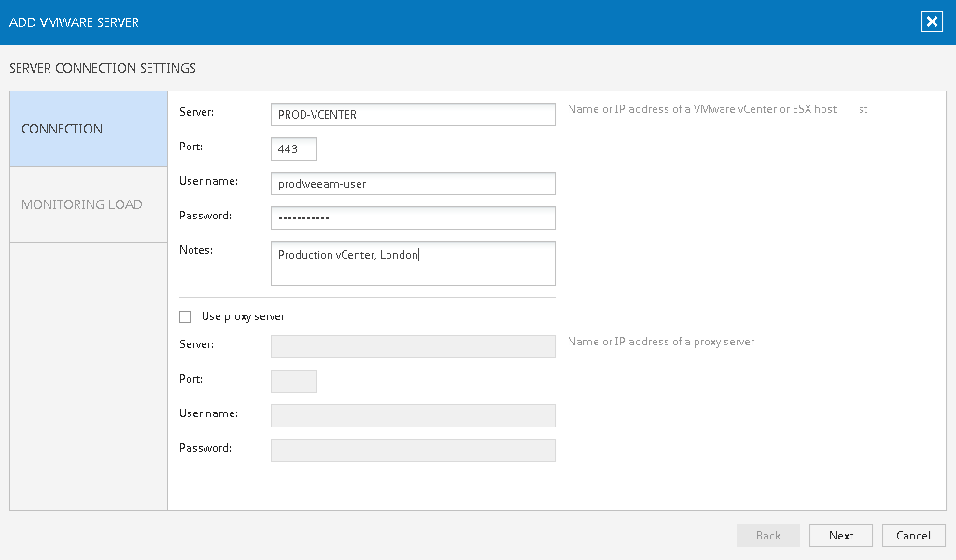
Task: Click the Next button
Action: 840,535
